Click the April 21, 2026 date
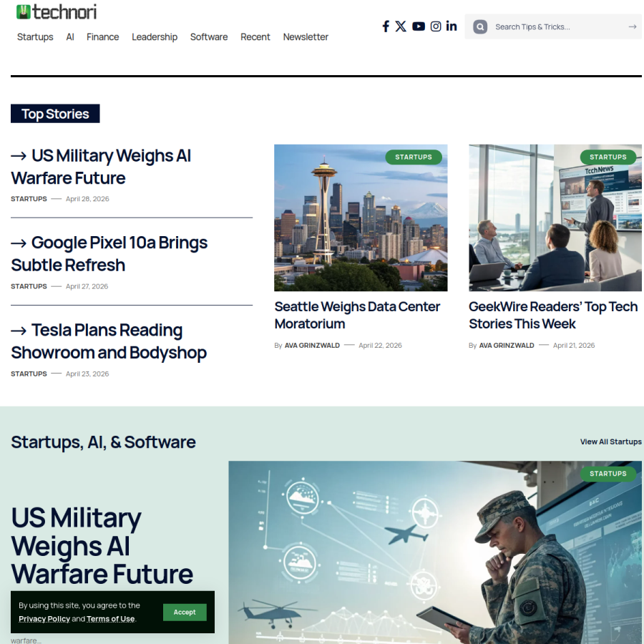The width and height of the screenshot is (644, 644). pos(574,346)
